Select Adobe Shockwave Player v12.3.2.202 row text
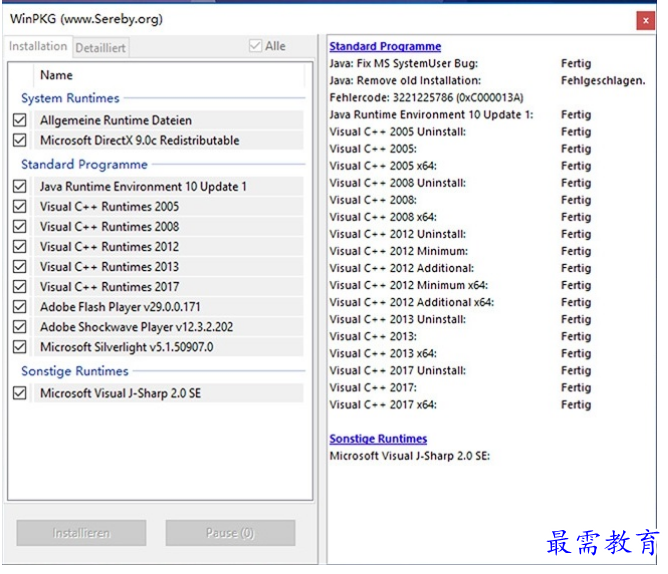The image size is (668, 574). [x=136, y=327]
